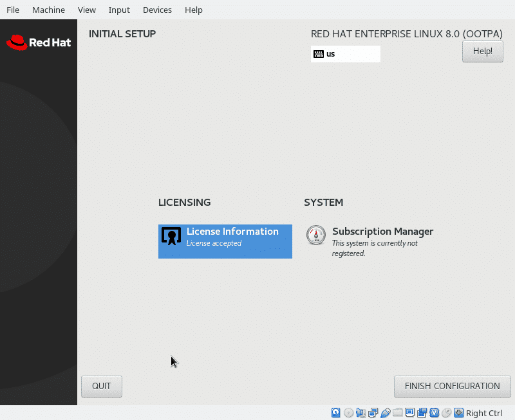Click the host key arrow icon
This screenshot has height=420, width=515.
pos(458,412)
